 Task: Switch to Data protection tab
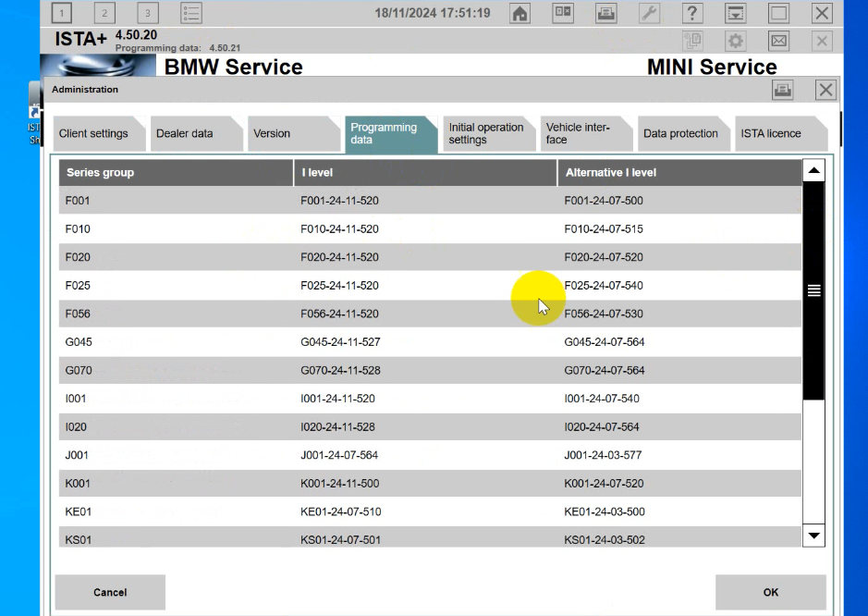tap(683, 133)
